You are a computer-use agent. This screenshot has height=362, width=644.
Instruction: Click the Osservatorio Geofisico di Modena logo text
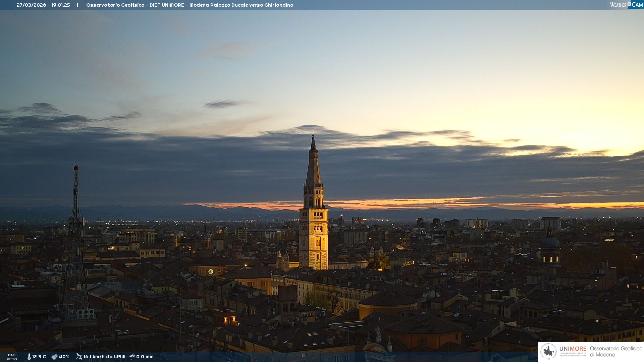tap(616, 351)
